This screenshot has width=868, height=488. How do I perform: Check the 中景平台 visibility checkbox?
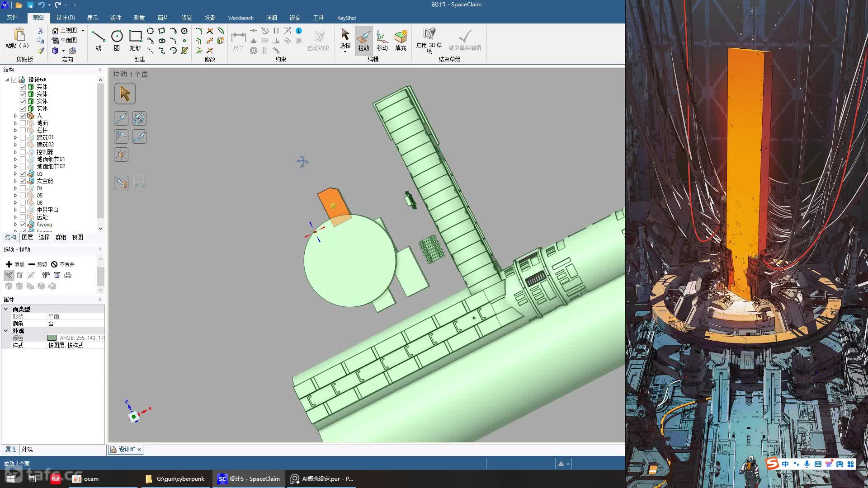coord(23,210)
